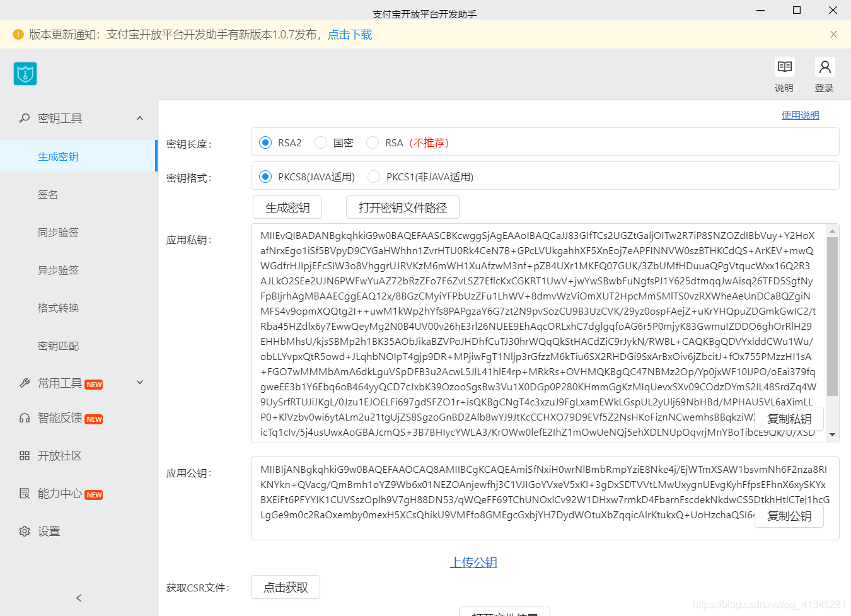Open the 格式转换 sidebar item
This screenshot has width=851, height=616.
58,308
